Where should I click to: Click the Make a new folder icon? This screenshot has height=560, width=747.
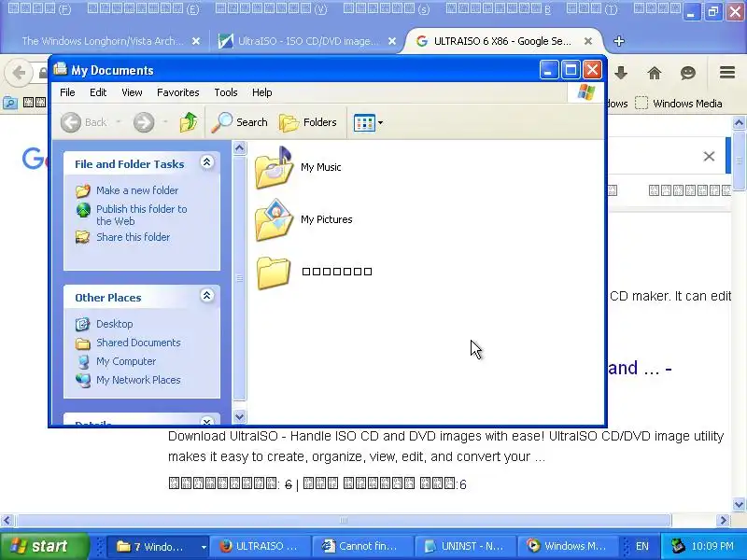click(x=83, y=191)
